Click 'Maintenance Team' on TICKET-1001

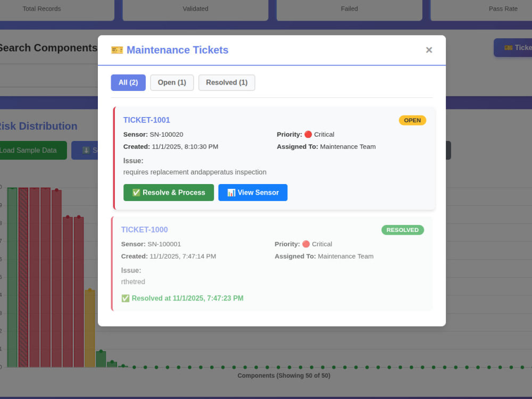pos(348,147)
